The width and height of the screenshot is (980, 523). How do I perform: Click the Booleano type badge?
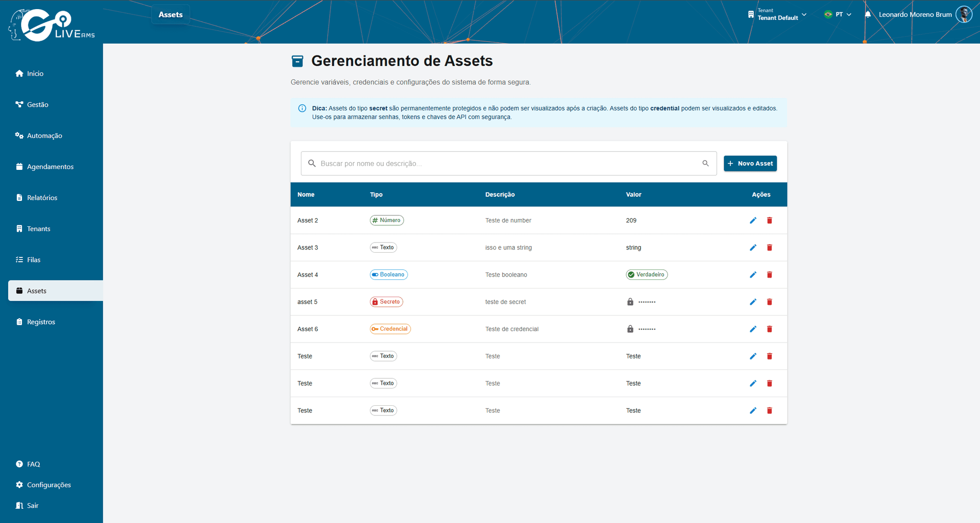(x=389, y=275)
